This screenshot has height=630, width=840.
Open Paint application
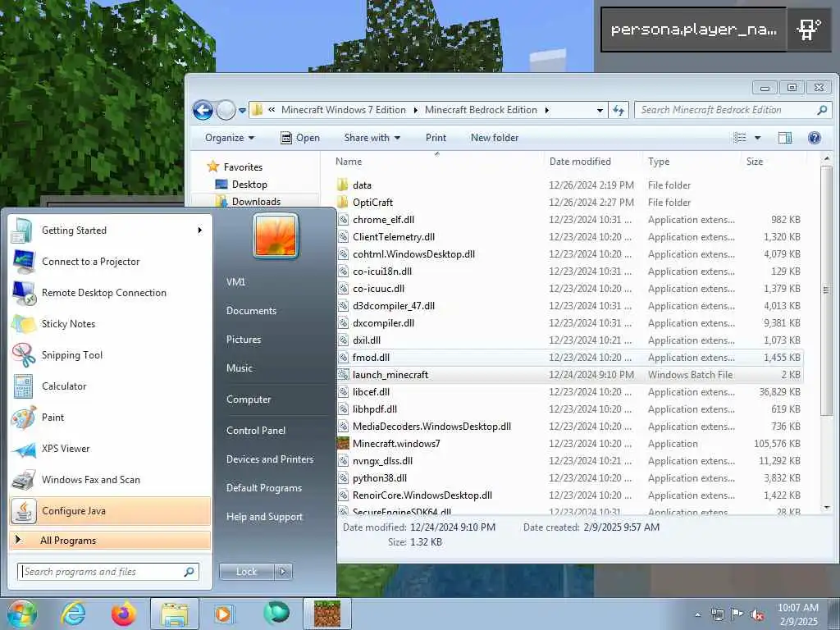tap(110, 418)
